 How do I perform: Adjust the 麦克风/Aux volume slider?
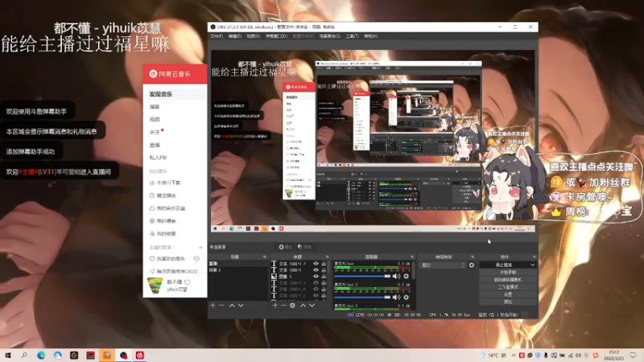tap(362, 276)
